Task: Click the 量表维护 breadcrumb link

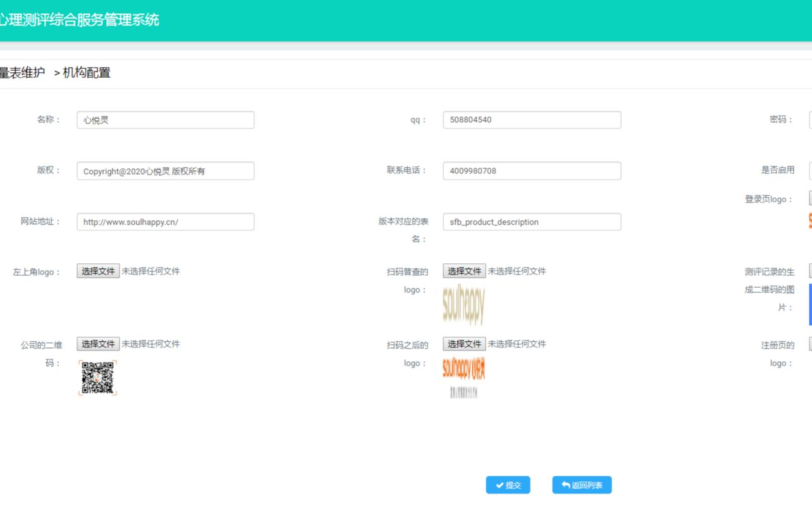Action: 23,73
